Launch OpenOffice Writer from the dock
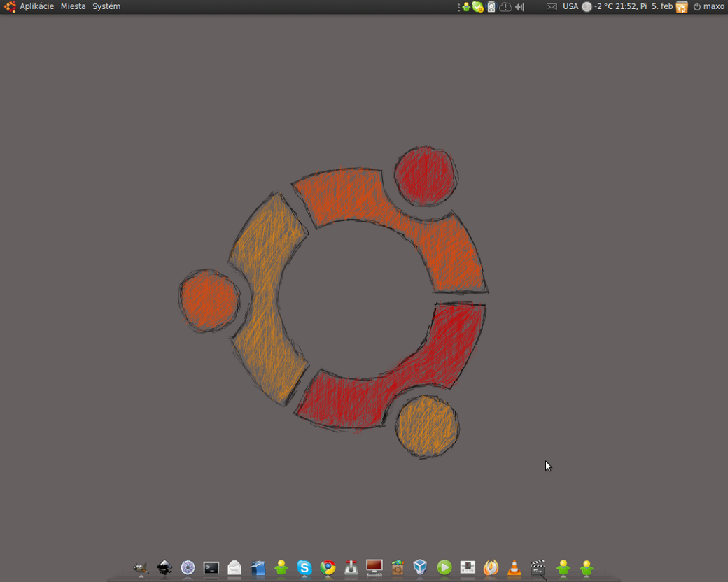728x582 pixels. point(258,567)
